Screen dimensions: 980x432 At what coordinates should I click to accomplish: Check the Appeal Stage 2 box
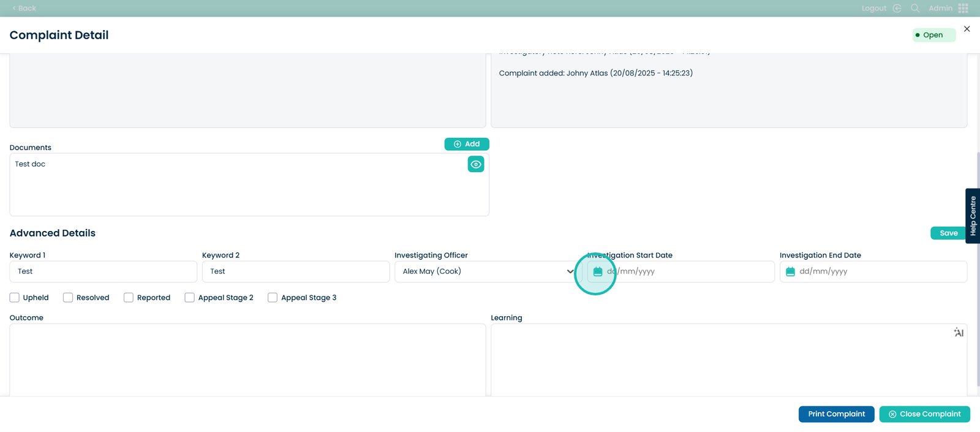pos(190,298)
